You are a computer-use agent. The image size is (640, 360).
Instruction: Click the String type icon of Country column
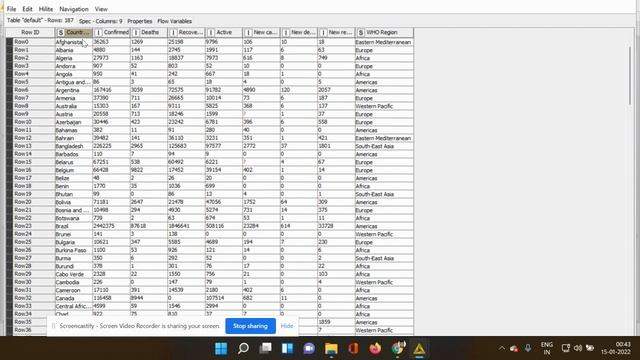pyautogui.click(x=61, y=33)
